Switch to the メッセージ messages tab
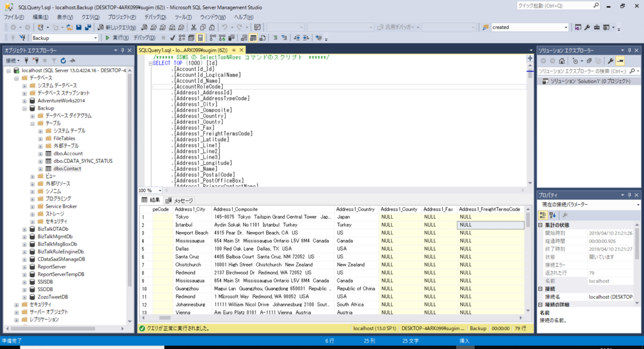 (x=180, y=200)
